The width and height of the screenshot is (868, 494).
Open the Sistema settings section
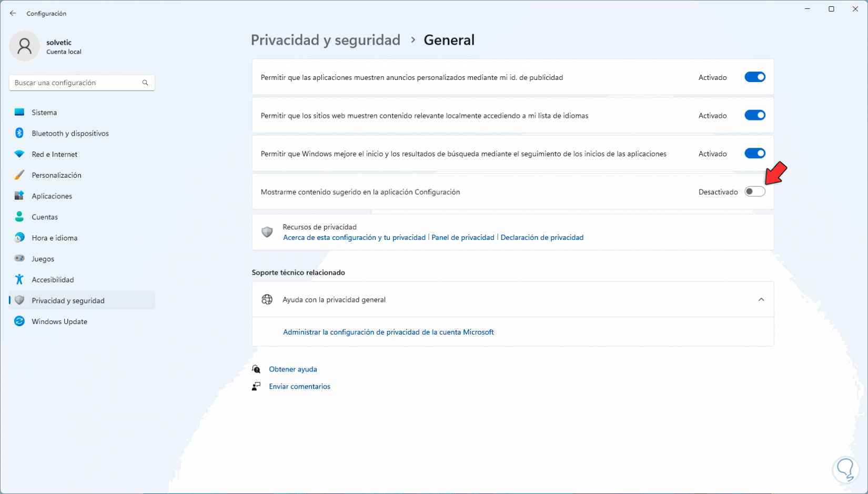[44, 113]
